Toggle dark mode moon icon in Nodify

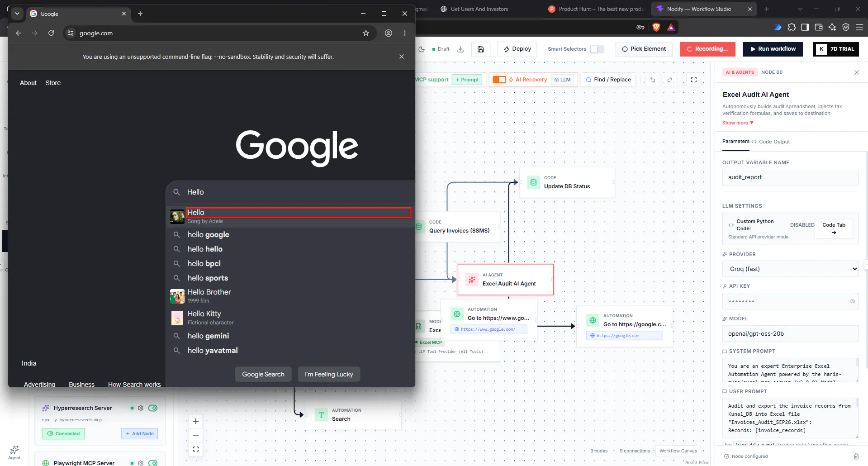pyautogui.click(x=422, y=49)
